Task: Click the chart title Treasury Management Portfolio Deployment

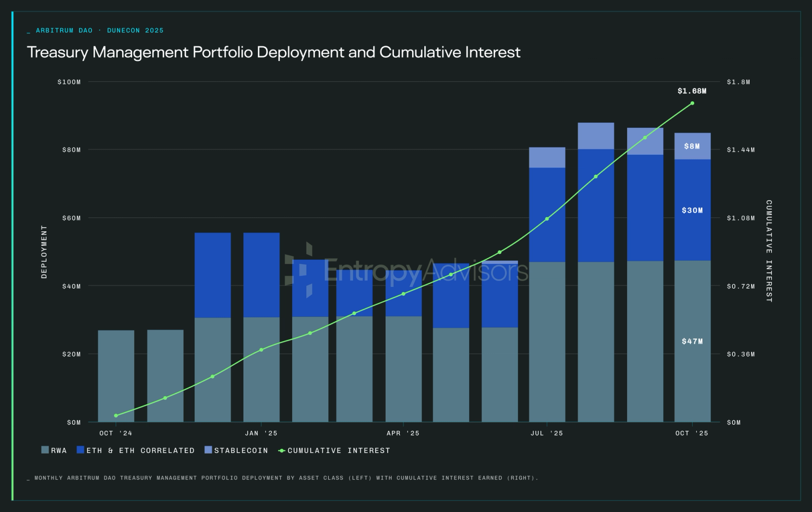Action: pyautogui.click(x=274, y=52)
